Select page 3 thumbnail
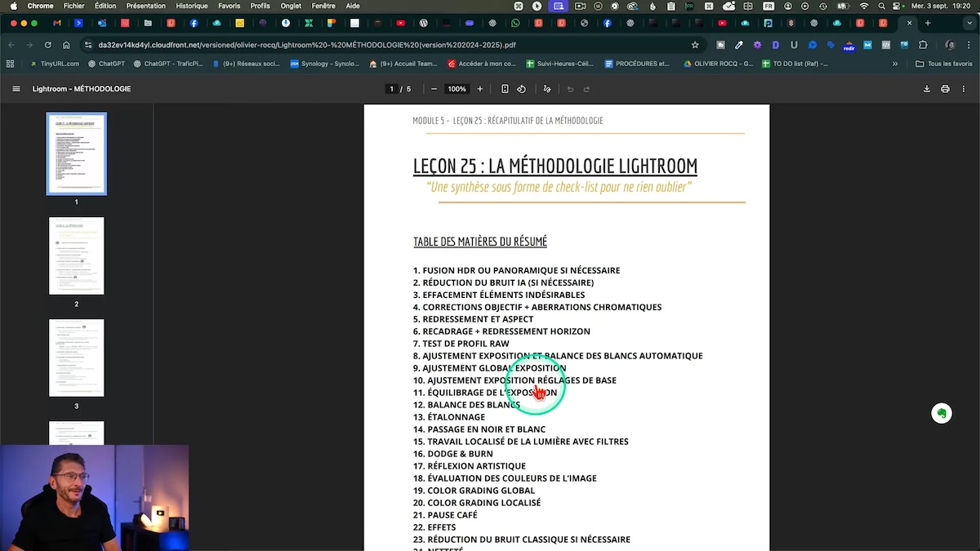 click(x=76, y=358)
